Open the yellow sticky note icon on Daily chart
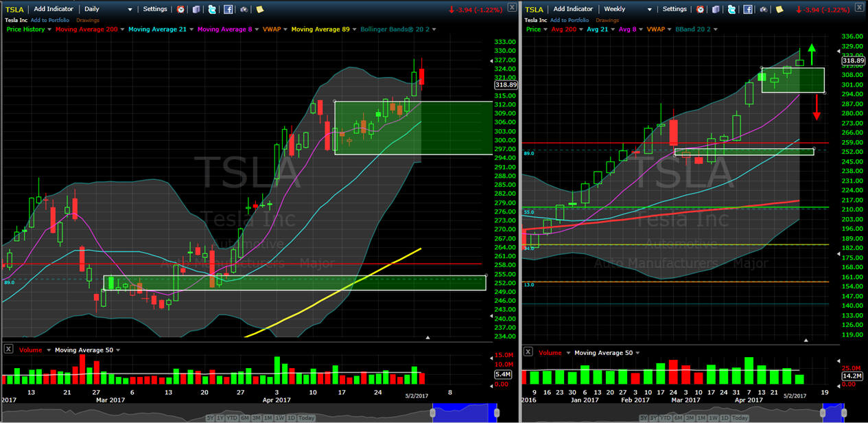 click(260, 10)
